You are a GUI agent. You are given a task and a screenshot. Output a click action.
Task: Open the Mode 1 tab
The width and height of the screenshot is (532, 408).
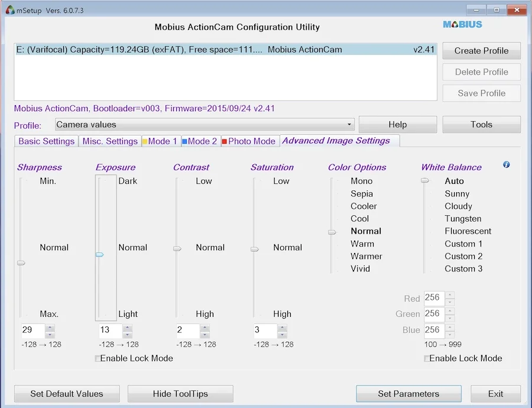click(160, 141)
